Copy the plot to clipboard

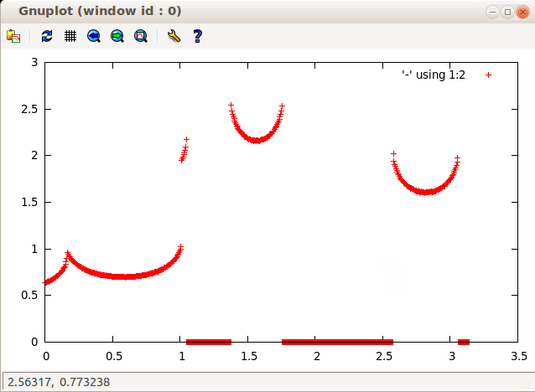click(13, 36)
